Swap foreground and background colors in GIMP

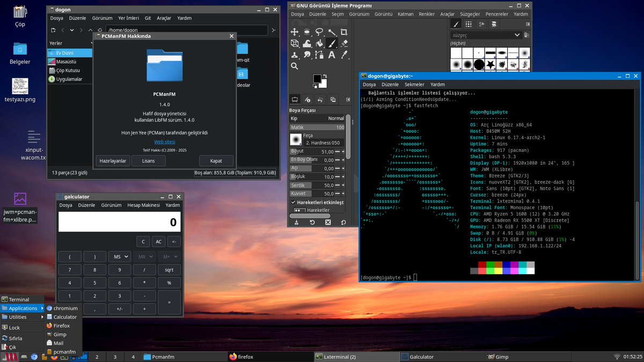(x=326, y=76)
